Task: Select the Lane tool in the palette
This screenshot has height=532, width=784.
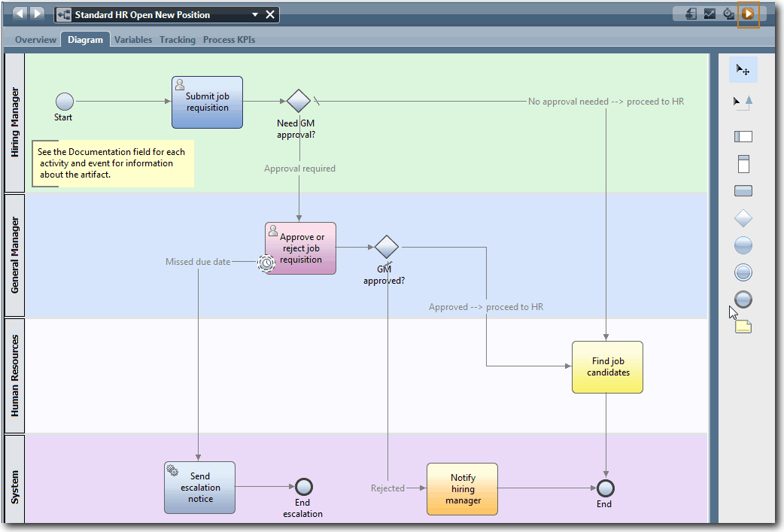Action: [x=743, y=136]
